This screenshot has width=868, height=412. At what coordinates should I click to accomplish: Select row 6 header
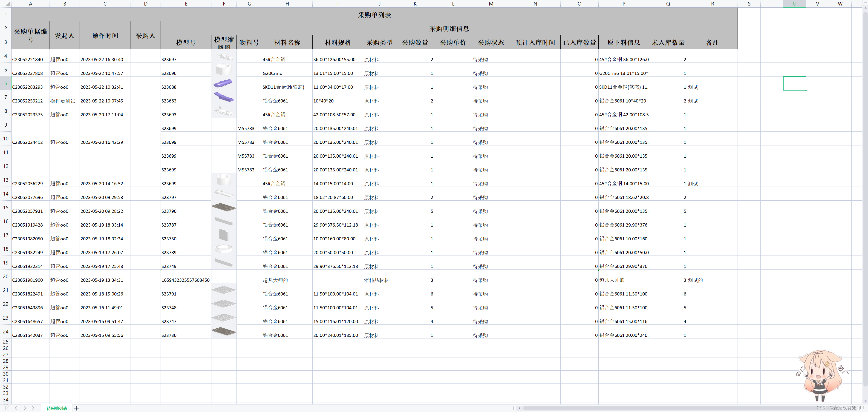[5, 83]
